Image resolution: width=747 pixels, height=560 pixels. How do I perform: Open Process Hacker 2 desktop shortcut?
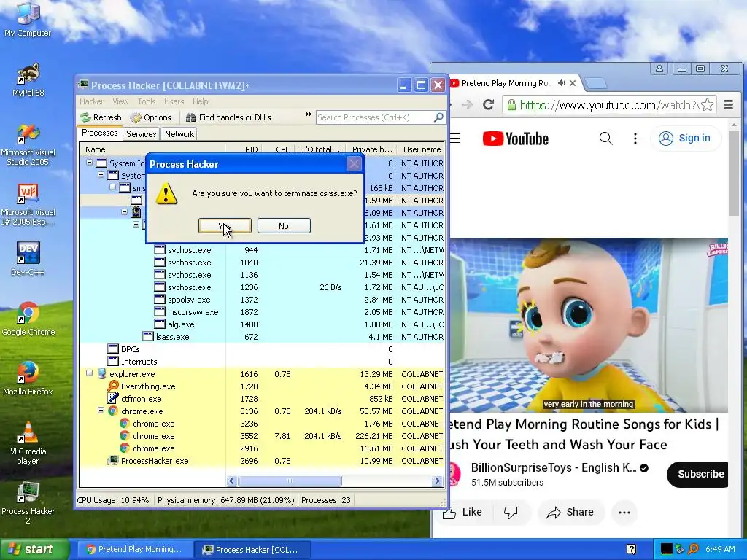click(28, 503)
